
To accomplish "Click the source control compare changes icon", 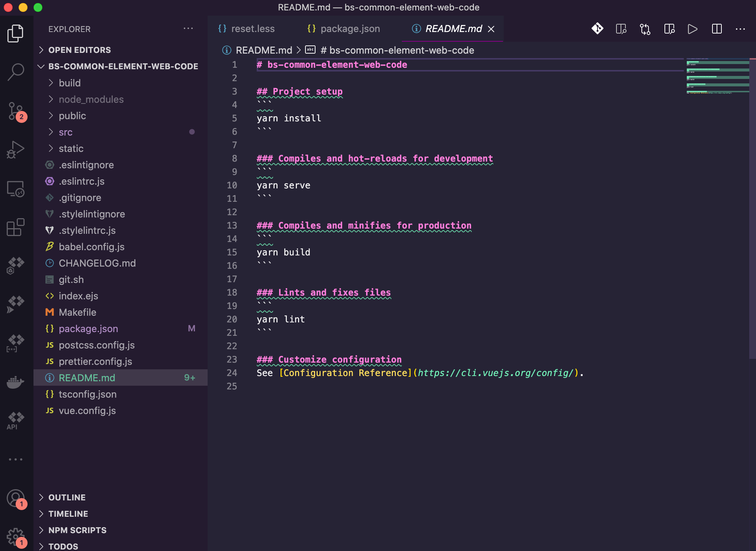I will click(645, 29).
